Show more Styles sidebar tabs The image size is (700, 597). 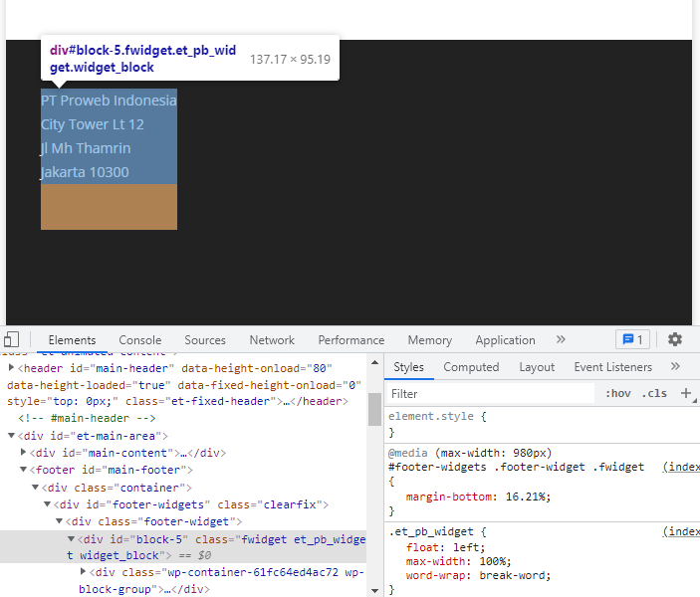[x=675, y=366]
